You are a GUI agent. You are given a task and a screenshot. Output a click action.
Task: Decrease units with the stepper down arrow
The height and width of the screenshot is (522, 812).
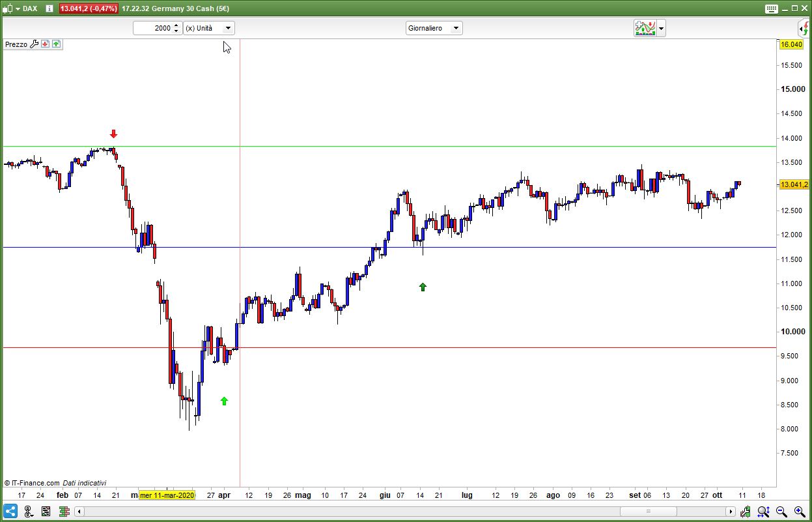pos(176,31)
